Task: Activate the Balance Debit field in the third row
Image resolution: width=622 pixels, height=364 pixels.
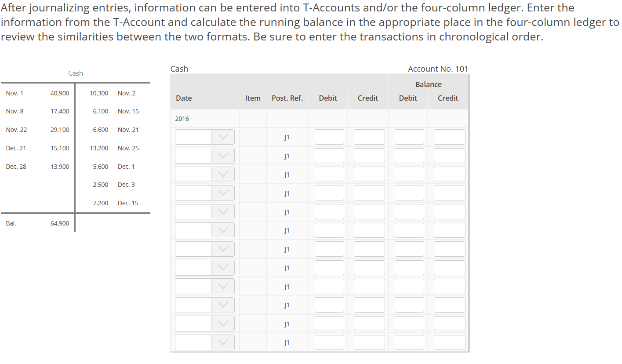Action: [409, 174]
